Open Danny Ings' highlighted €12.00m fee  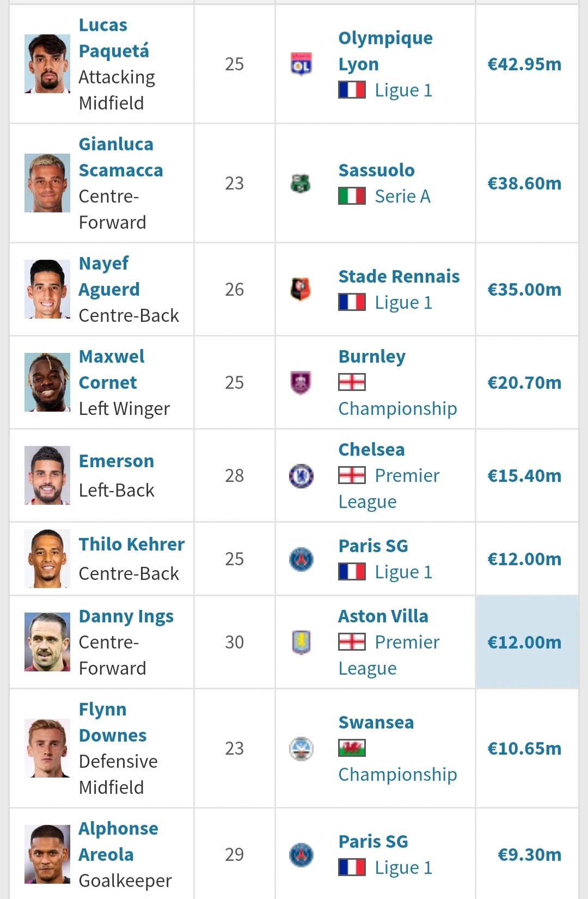[524, 643]
